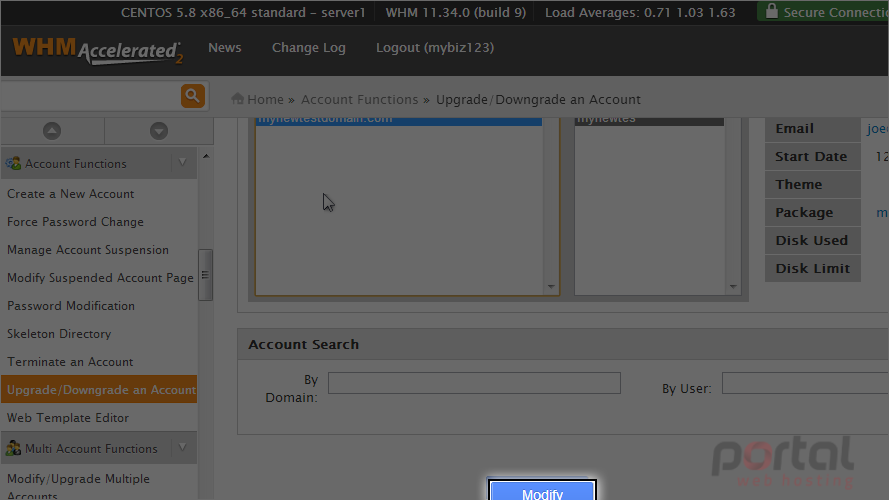Click the Account Functions header label

click(75, 164)
